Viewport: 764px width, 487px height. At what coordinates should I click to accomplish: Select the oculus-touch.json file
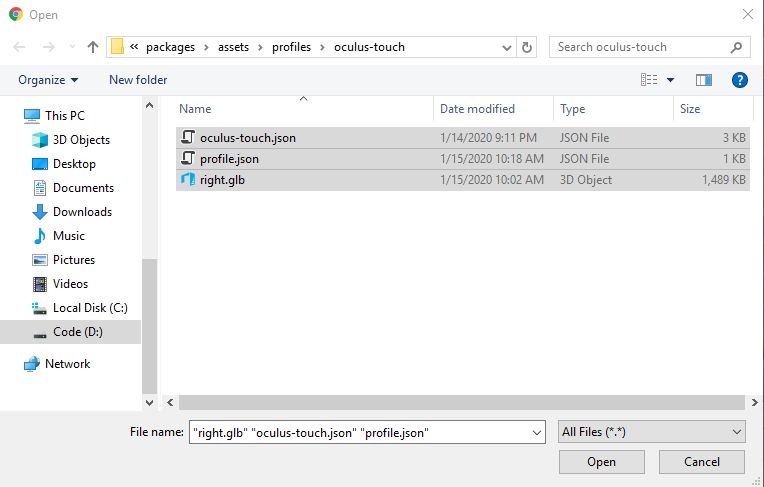pyautogui.click(x=463, y=137)
